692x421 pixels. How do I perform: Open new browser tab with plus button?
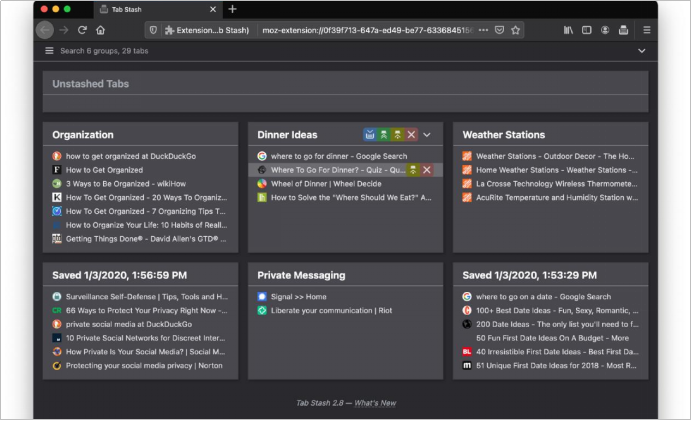coord(232,9)
